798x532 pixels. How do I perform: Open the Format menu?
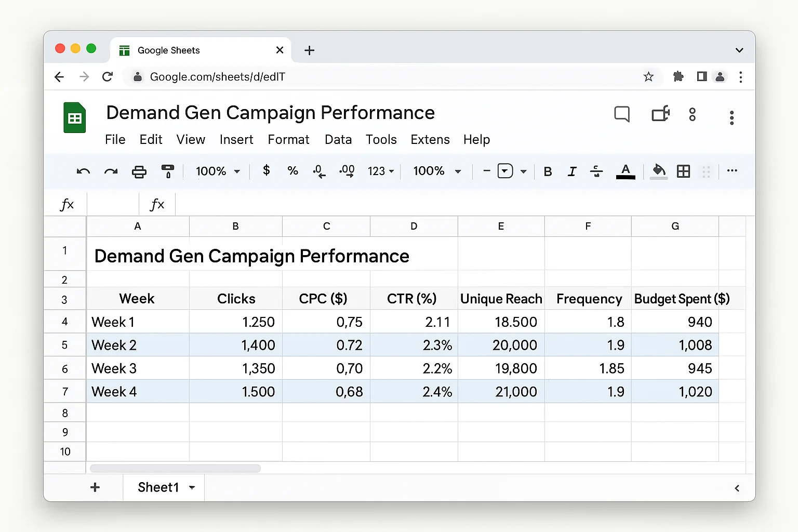pos(288,140)
